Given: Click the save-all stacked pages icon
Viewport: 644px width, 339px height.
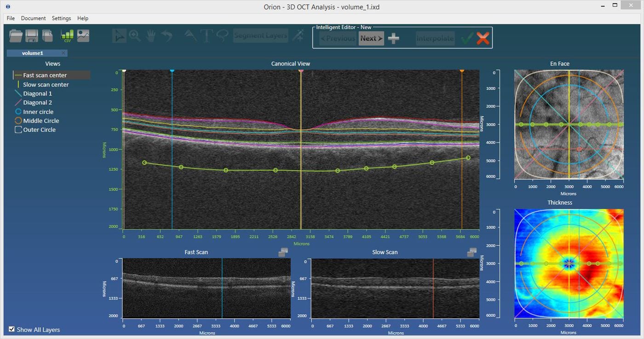Looking at the screenshot, I should coord(47,36).
